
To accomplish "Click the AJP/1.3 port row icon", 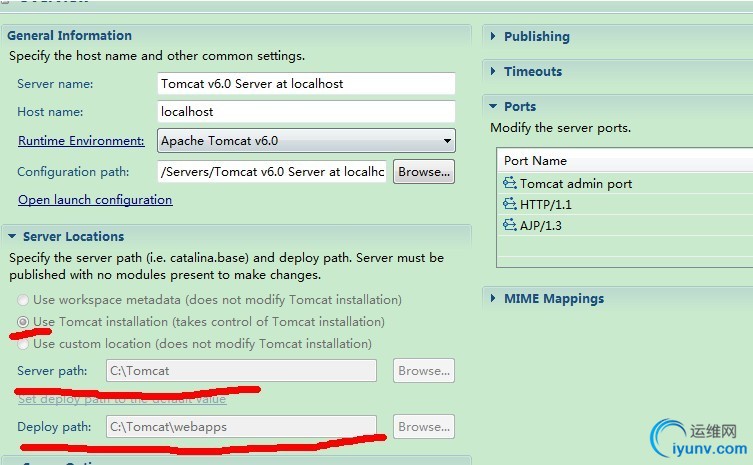I will coord(509,225).
